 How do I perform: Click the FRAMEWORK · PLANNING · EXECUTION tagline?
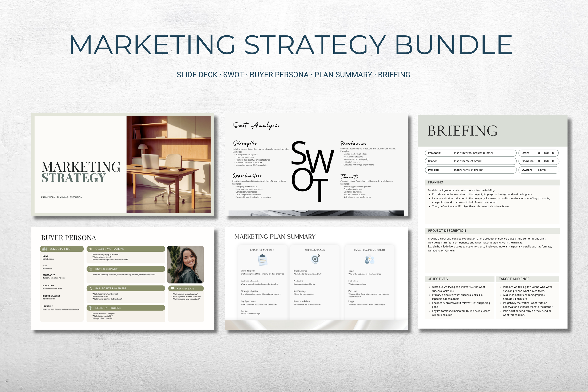coord(61,197)
